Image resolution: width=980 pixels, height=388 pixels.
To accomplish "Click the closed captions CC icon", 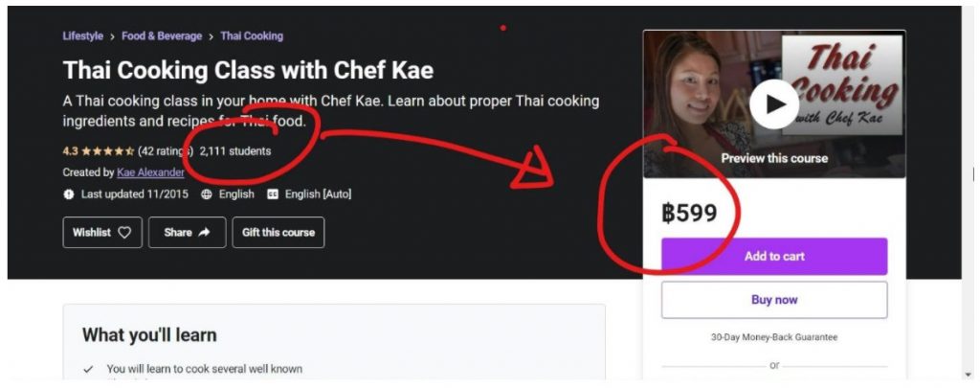I will (x=273, y=194).
